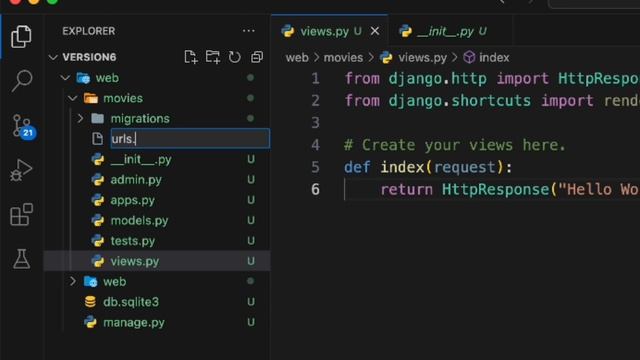Click the web breadcrumb segment
Viewport: 640px width, 360px height.
click(x=297, y=58)
